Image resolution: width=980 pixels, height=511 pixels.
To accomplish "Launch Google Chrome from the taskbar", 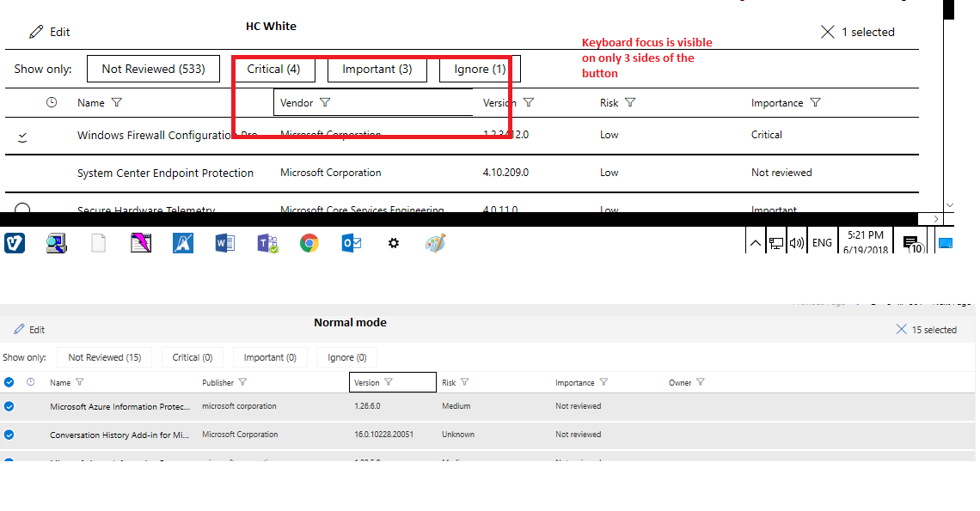I will 309,243.
